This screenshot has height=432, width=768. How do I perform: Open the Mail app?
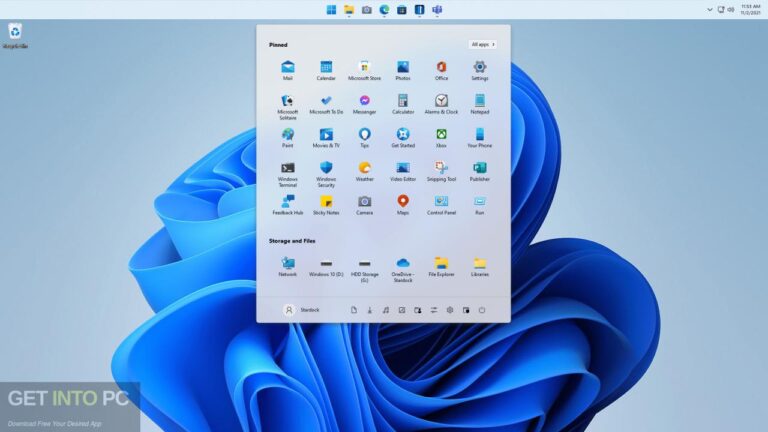click(288, 70)
